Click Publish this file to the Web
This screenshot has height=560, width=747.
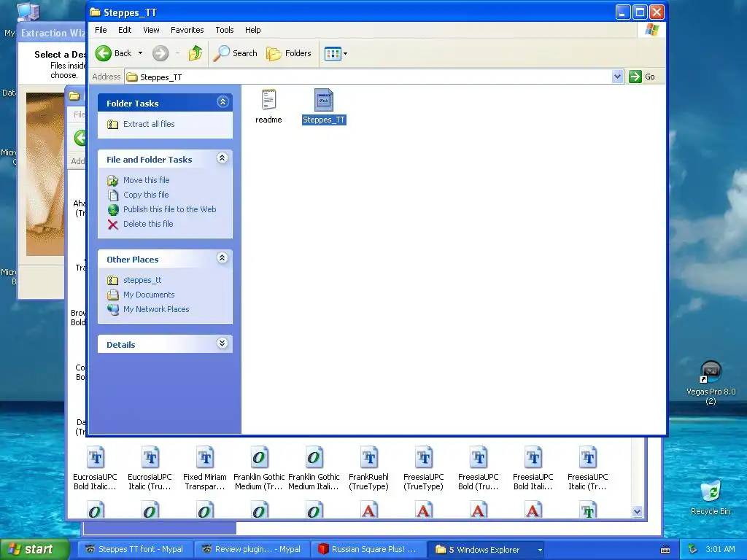point(169,209)
